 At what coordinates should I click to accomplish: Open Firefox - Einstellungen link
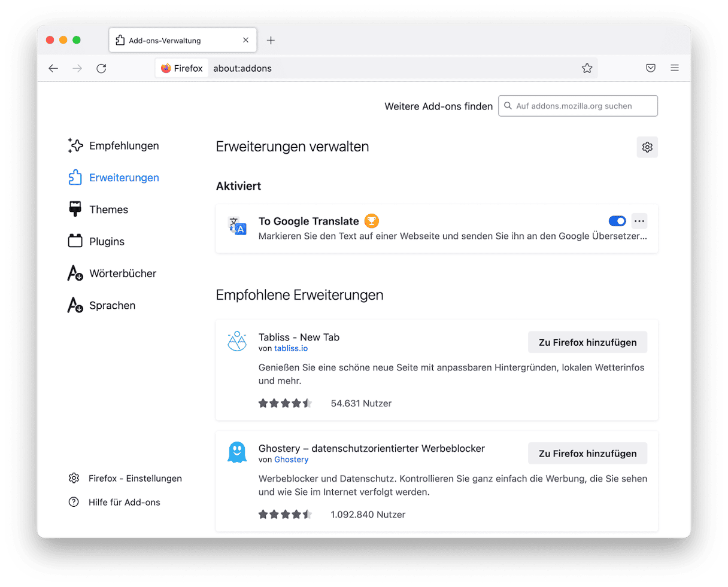tap(135, 478)
